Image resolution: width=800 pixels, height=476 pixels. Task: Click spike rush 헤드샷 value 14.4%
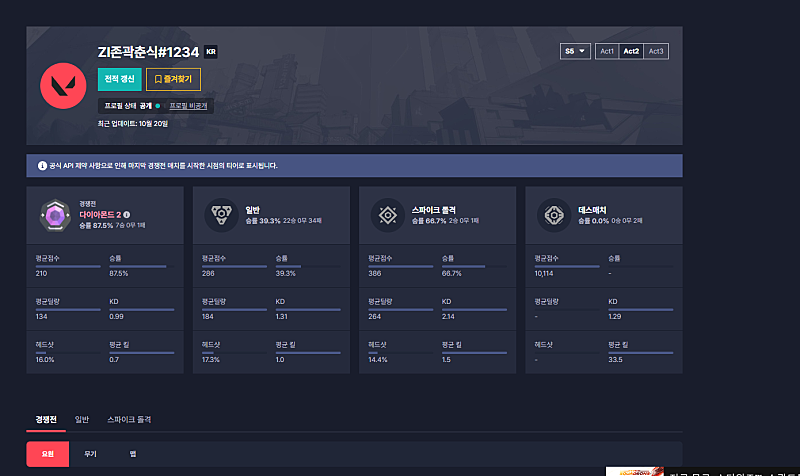click(378, 360)
